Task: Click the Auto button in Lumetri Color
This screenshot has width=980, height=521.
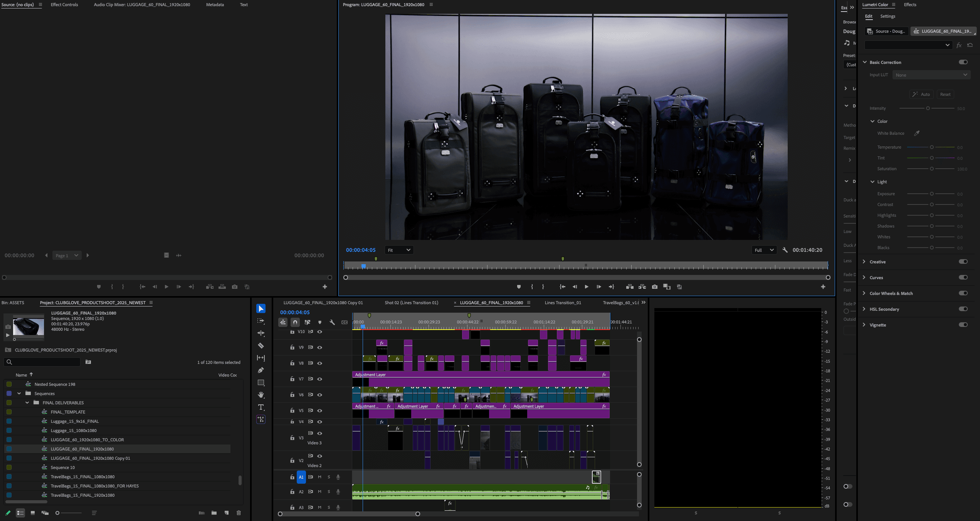Action: 921,94
